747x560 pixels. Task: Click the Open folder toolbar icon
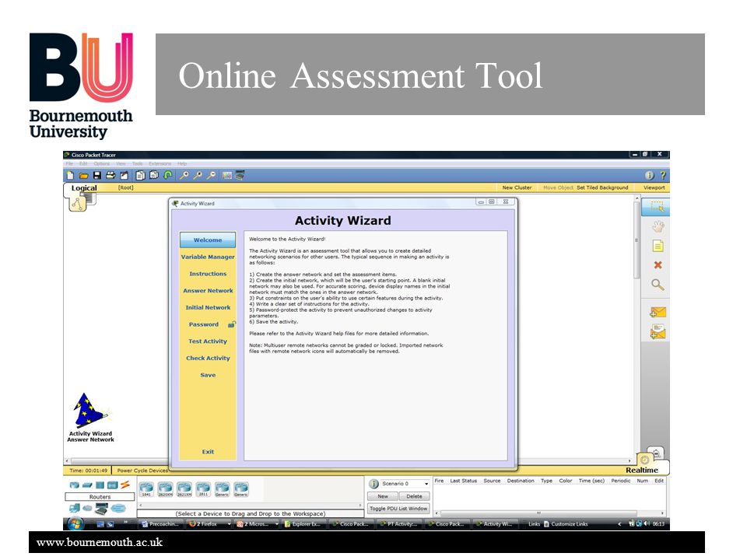click(83, 176)
